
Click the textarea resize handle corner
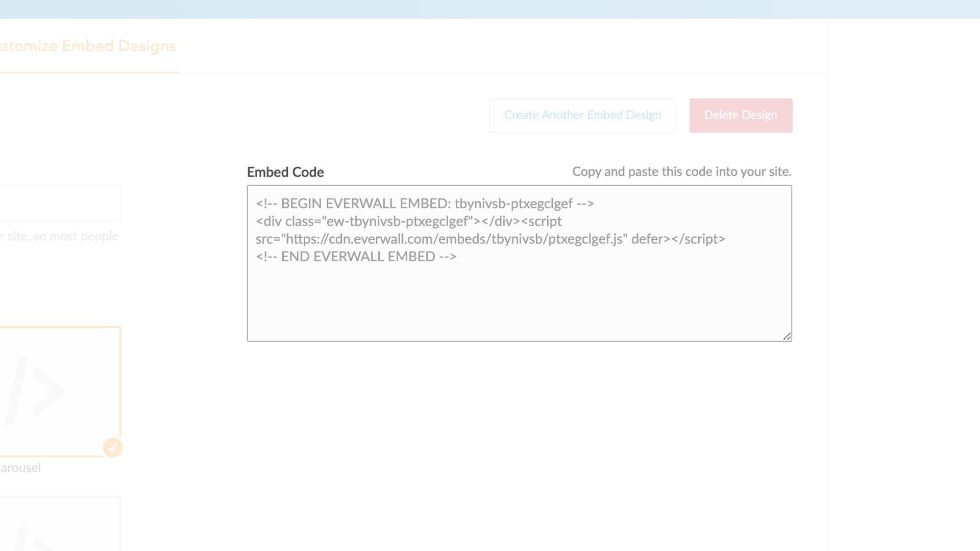pyautogui.click(x=787, y=336)
